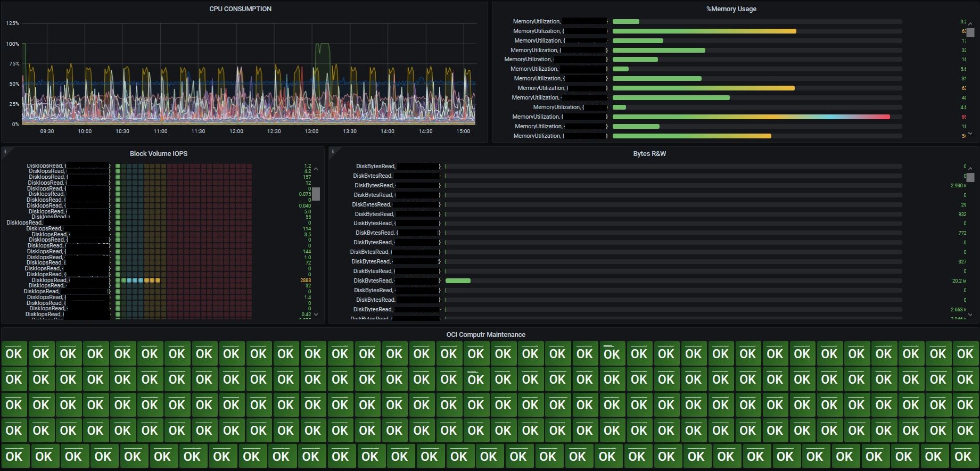Click the green DiskBytesRead bar for 20.2 M
Viewport: 980px width, 471px height.
[458, 280]
